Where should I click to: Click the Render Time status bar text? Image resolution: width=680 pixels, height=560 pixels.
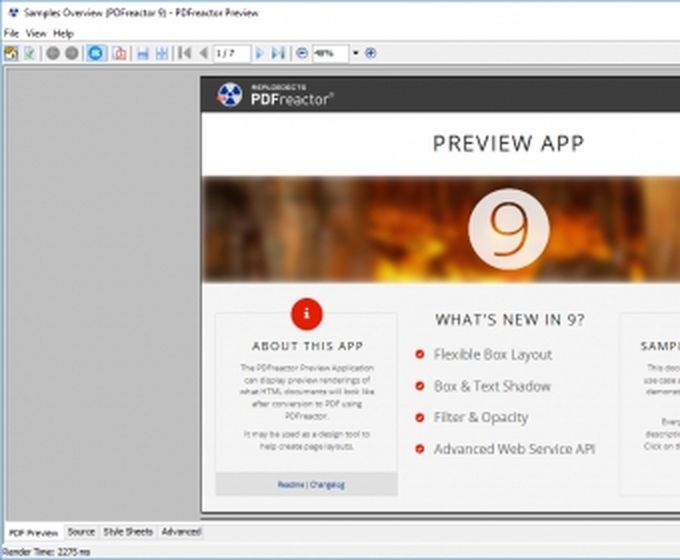(x=46, y=552)
